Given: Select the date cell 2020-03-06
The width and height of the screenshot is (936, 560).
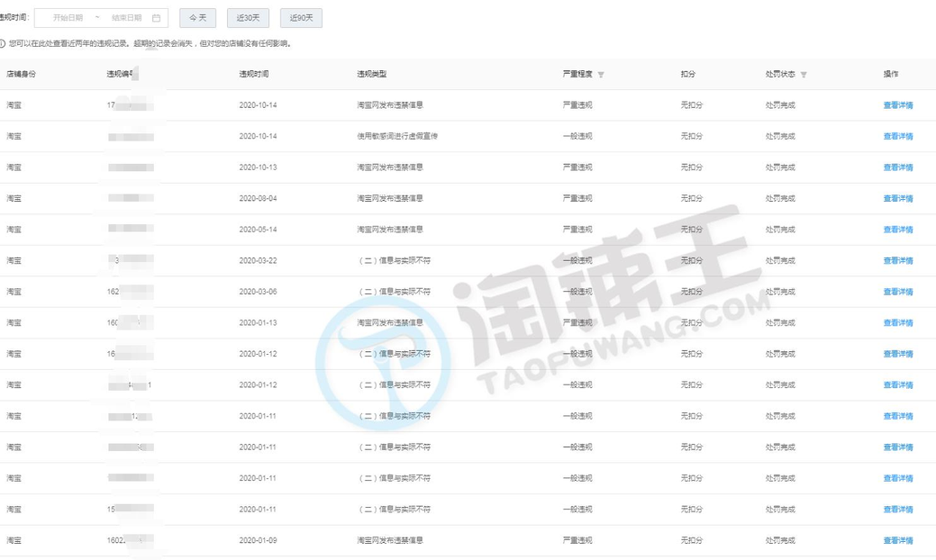Looking at the screenshot, I should pyautogui.click(x=258, y=292).
